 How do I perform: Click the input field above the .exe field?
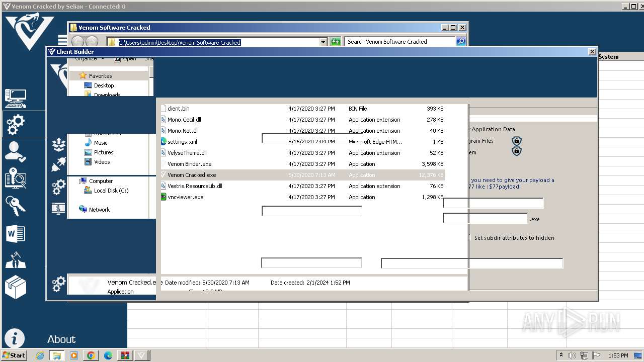(493, 203)
